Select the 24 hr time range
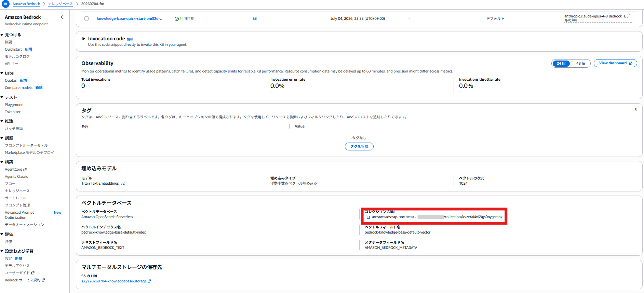This screenshot has height=293, width=644. point(561,63)
